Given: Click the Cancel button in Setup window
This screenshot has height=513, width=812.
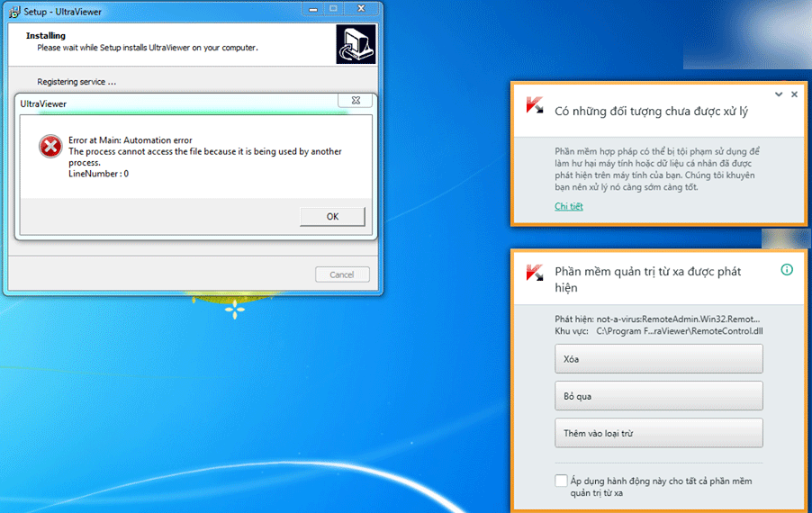Looking at the screenshot, I should pyautogui.click(x=342, y=274).
